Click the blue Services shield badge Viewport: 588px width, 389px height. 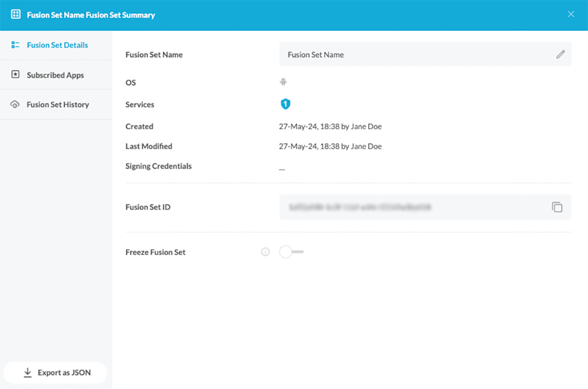285,104
